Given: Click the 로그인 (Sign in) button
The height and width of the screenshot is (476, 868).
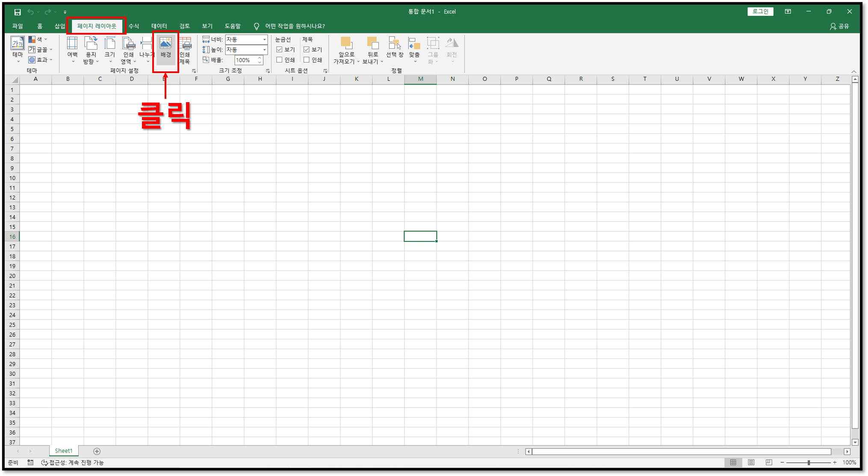Looking at the screenshot, I should click(760, 12).
